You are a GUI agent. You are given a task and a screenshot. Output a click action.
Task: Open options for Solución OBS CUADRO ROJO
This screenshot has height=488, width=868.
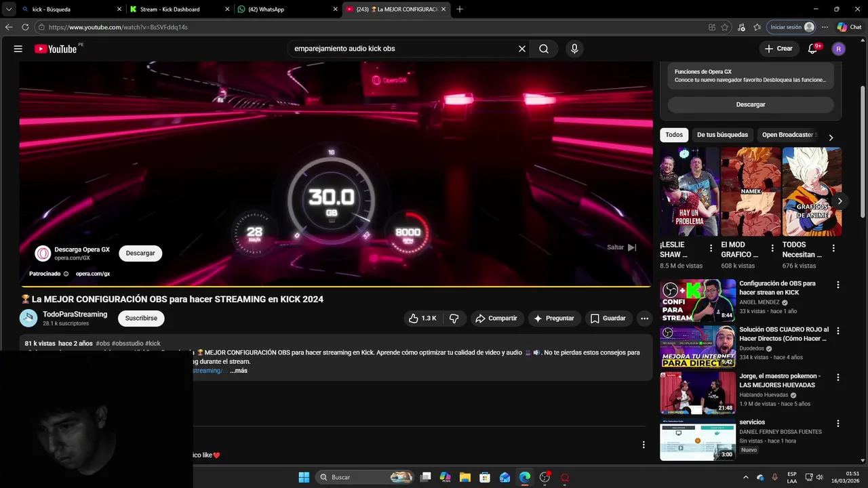[x=838, y=331]
